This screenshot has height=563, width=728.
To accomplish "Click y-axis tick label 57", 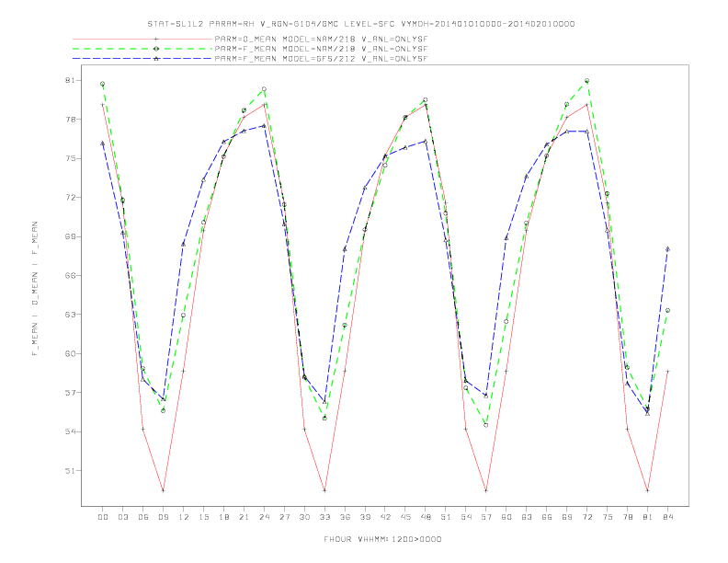I will (x=69, y=393).
